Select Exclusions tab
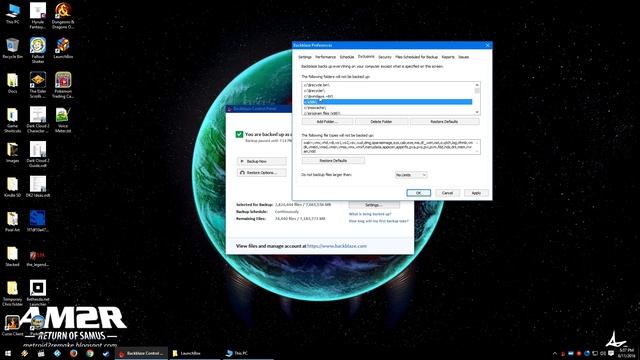The image size is (640, 360). (366, 57)
